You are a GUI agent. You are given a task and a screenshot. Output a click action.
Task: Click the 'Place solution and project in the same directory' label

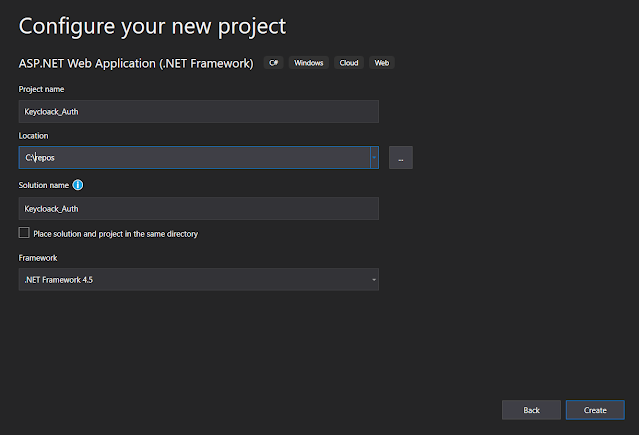(115, 234)
